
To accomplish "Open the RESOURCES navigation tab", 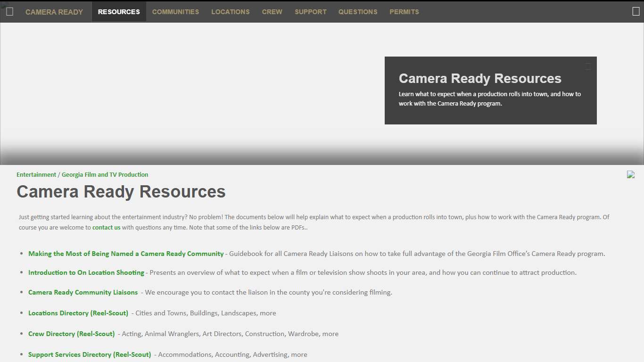I will [119, 11].
